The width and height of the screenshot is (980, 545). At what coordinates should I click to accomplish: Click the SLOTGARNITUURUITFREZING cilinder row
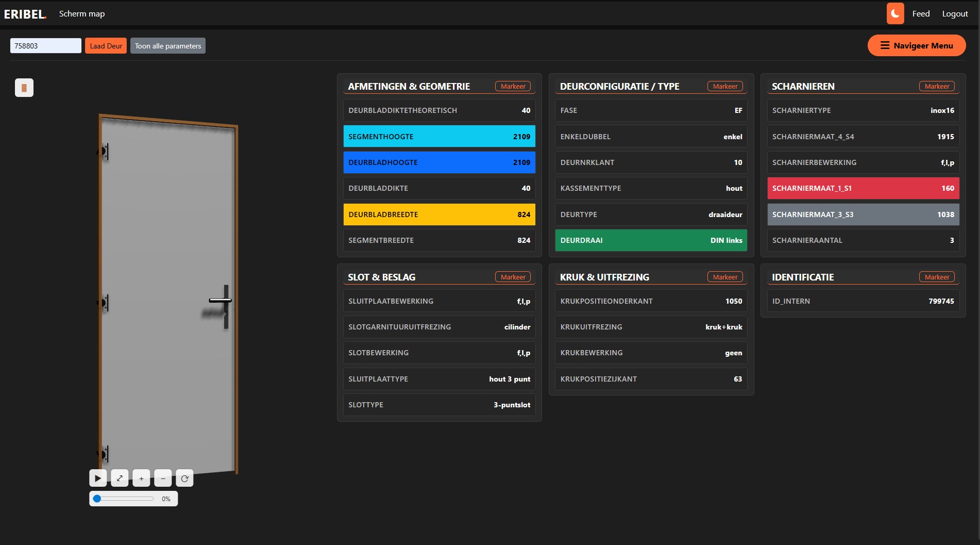pyautogui.click(x=440, y=327)
